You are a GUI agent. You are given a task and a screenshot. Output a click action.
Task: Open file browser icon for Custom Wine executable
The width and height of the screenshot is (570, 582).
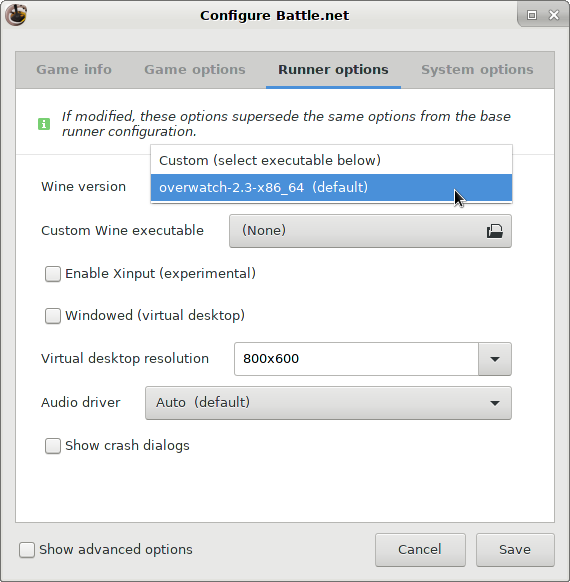[x=495, y=231]
